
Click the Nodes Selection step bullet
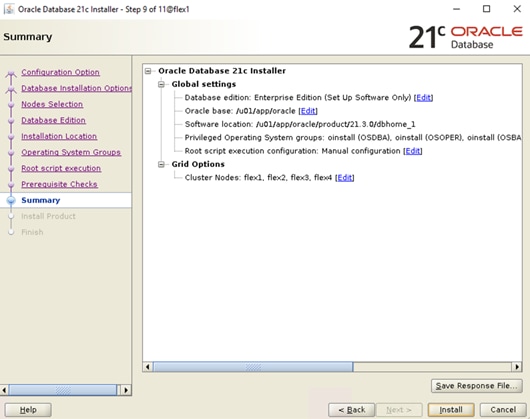coord(11,104)
